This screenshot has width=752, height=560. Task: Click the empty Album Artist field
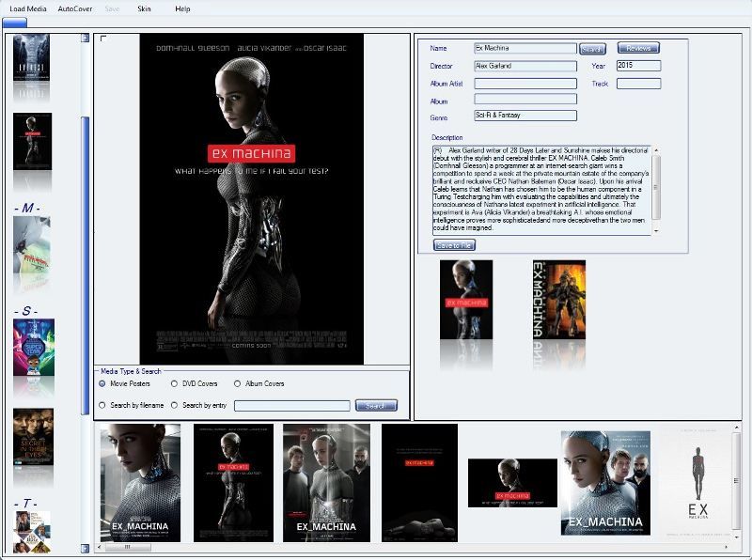[525, 84]
